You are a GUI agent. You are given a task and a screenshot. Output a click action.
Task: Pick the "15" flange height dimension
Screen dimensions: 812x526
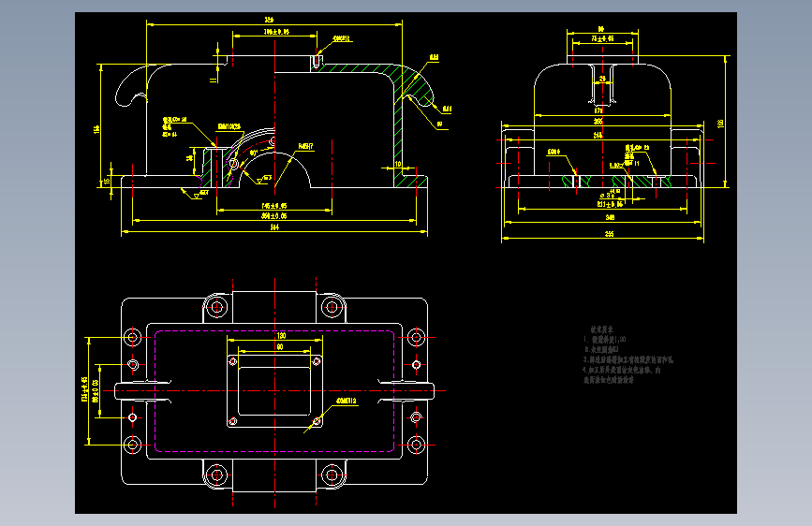(107, 182)
